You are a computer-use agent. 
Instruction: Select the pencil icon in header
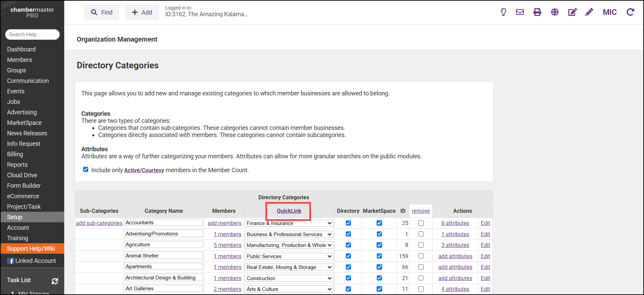tap(589, 12)
